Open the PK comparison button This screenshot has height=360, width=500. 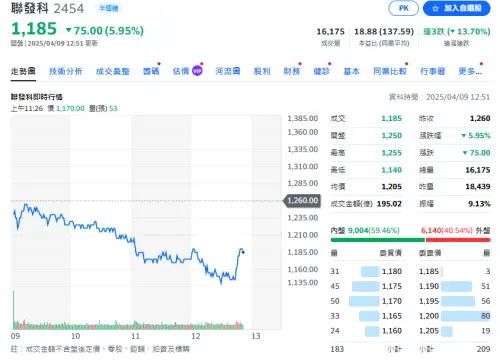tap(403, 8)
